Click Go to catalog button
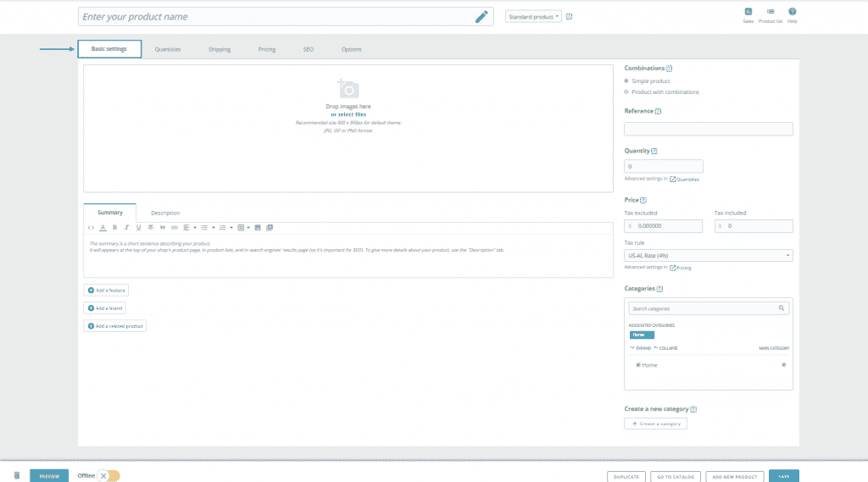Viewport: 868px width, 482px height. pos(676,476)
